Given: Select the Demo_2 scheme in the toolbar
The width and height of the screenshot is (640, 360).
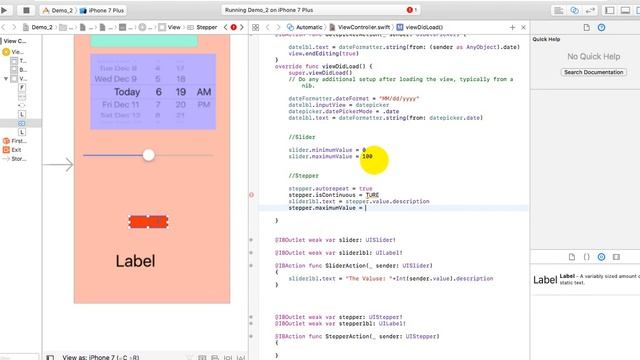Looking at the screenshot, I should pyautogui.click(x=58, y=10).
